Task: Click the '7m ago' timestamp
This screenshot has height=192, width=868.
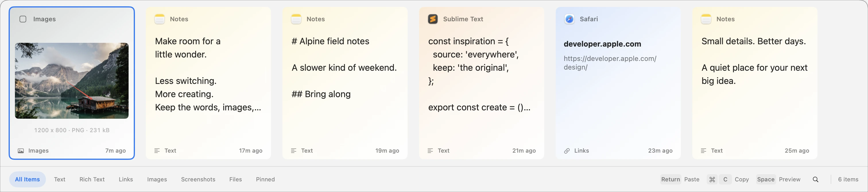Action: pos(116,151)
